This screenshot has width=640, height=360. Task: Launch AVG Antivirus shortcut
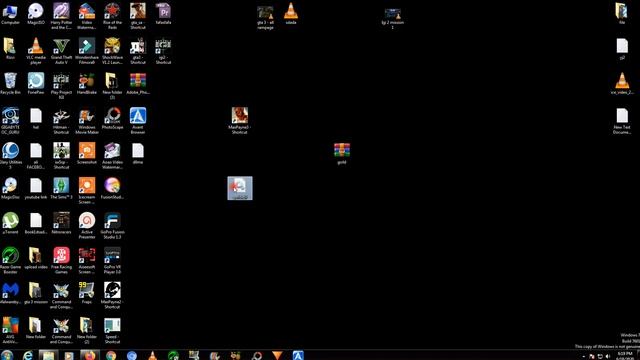(10, 331)
